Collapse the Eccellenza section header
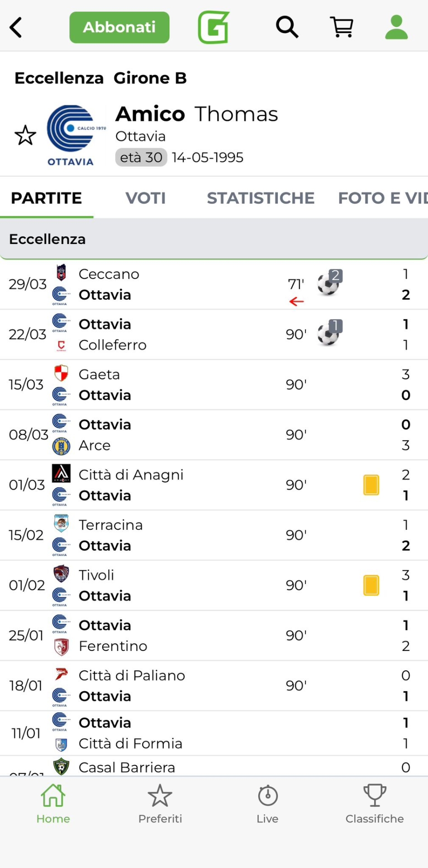The image size is (428, 868). (x=214, y=239)
